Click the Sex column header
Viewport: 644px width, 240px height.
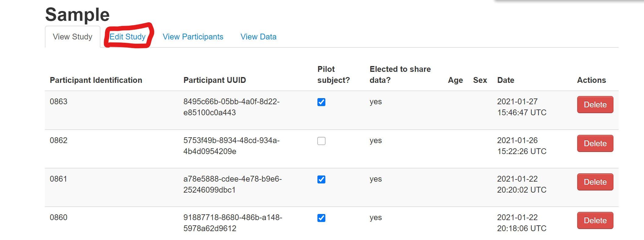(x=480, y=80)
